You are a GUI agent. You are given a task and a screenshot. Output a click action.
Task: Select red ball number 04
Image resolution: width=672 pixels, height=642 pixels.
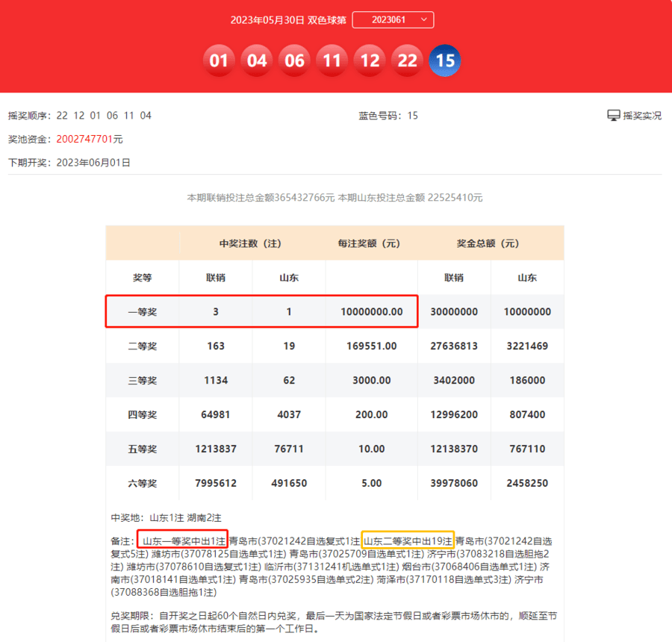pos(256,60)
